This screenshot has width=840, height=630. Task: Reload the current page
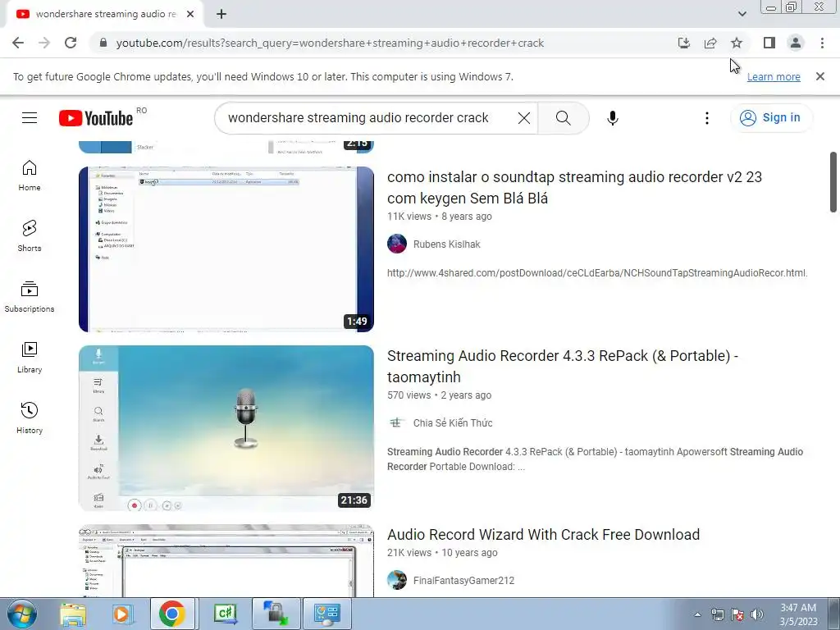pyautogui.click(x=71, y=43)
